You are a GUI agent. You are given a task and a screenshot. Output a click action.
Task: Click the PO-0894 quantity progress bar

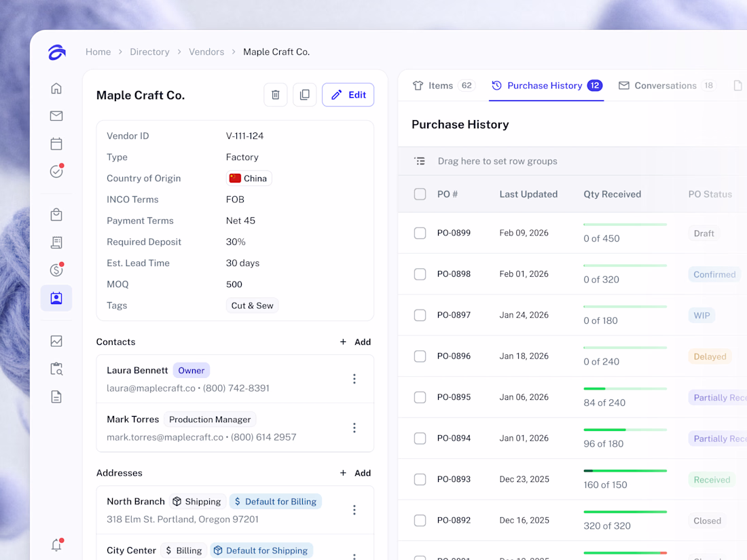625,430
